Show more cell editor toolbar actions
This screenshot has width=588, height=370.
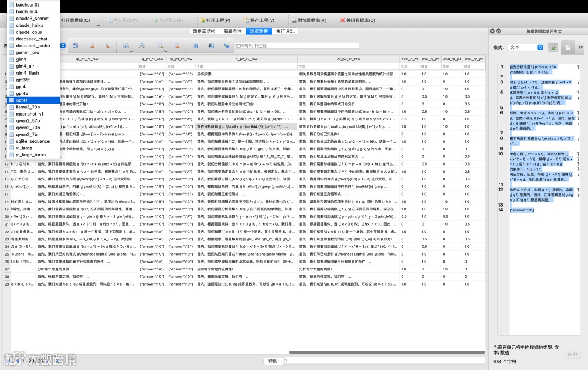pos(580,47)
